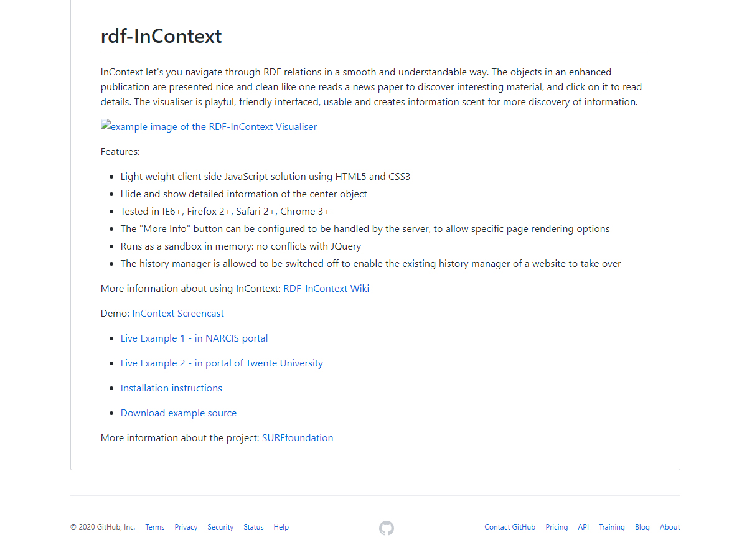Open the broken RDF-InContext Visualiser example image
Viewport: 747px width, 560px height.
click(209, 127)
